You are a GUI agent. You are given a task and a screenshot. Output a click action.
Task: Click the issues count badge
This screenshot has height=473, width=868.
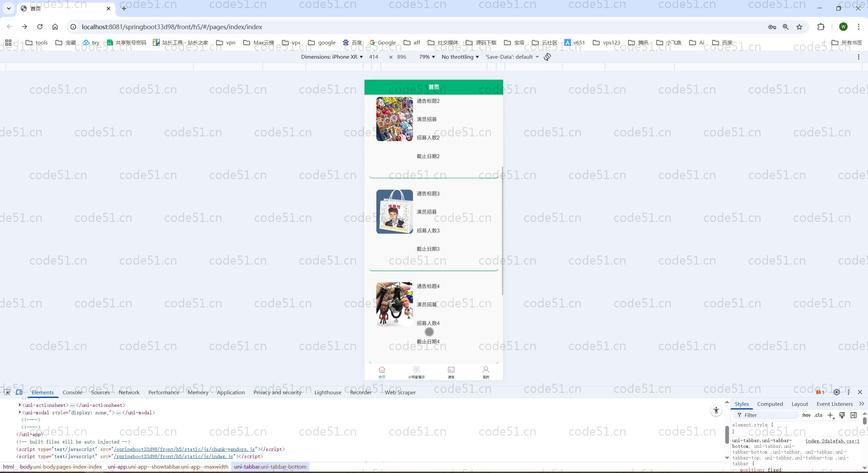click(820, 392)
